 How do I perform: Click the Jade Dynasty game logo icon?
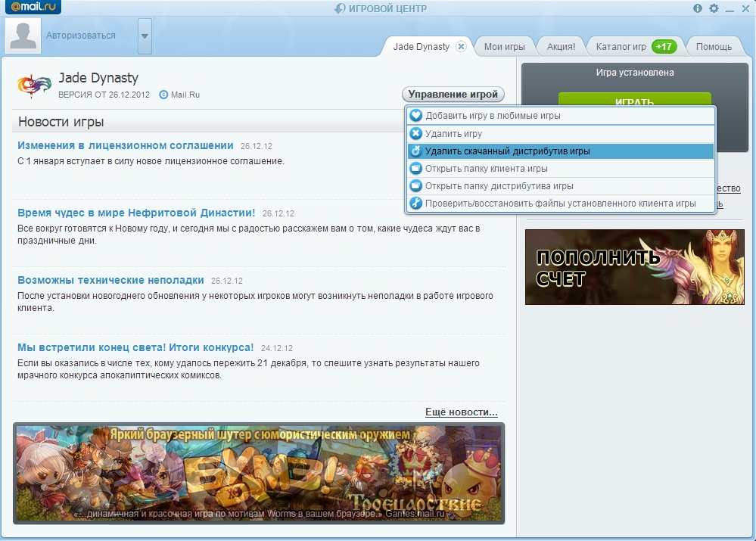click(x=34, y=86)
